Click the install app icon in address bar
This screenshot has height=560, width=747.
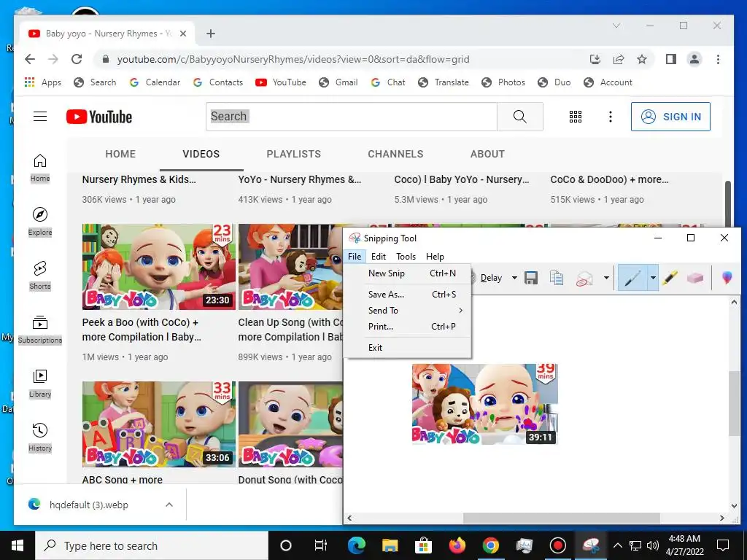click(x=595, y=59)
